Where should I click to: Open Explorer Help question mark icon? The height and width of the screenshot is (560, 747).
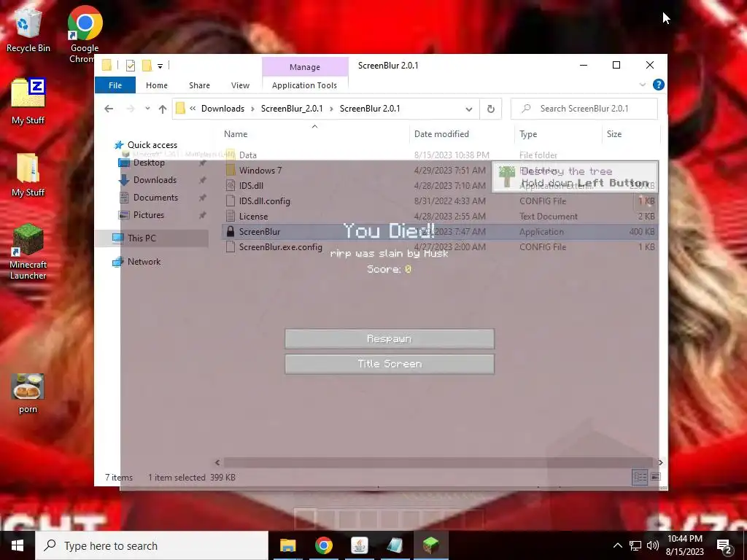tap(659, 85)
